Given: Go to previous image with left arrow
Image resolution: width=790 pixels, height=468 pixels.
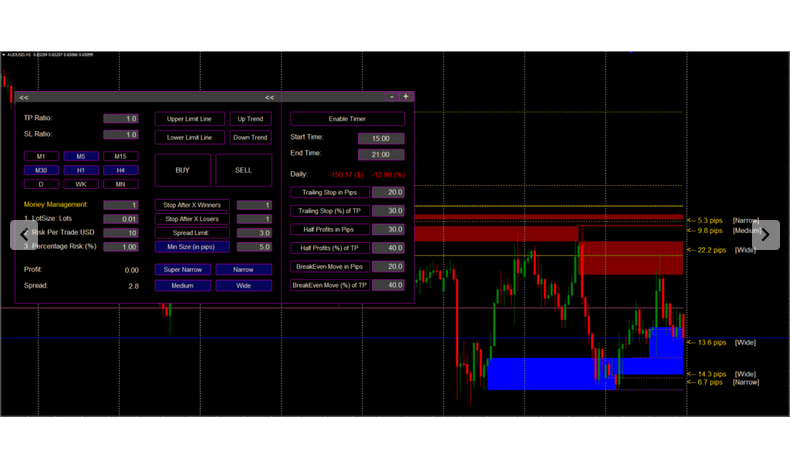Looking at the screenshot, I should coord(24,235).
